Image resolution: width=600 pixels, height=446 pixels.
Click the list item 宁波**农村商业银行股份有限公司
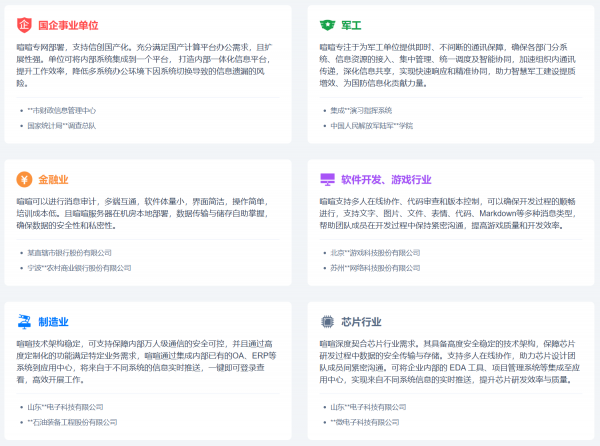coord(79,268)
